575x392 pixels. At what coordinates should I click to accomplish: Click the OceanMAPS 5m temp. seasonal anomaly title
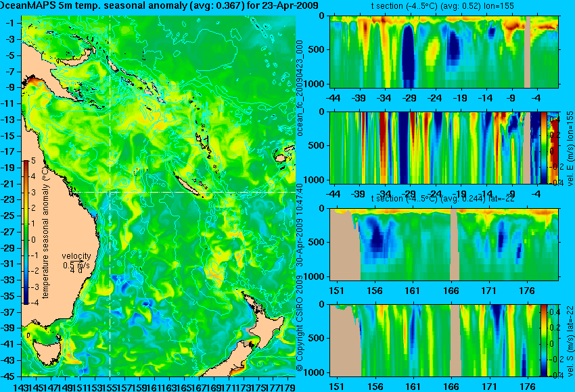159,5
